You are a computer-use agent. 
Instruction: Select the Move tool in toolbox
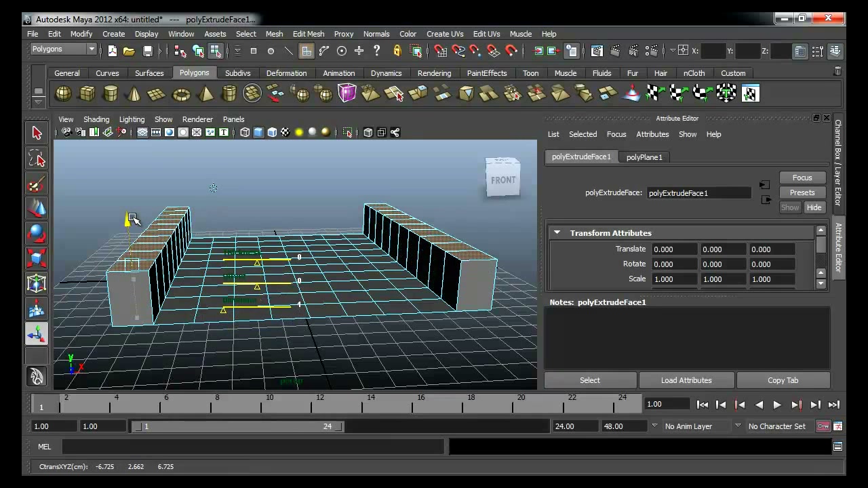[x=37, y=208]
